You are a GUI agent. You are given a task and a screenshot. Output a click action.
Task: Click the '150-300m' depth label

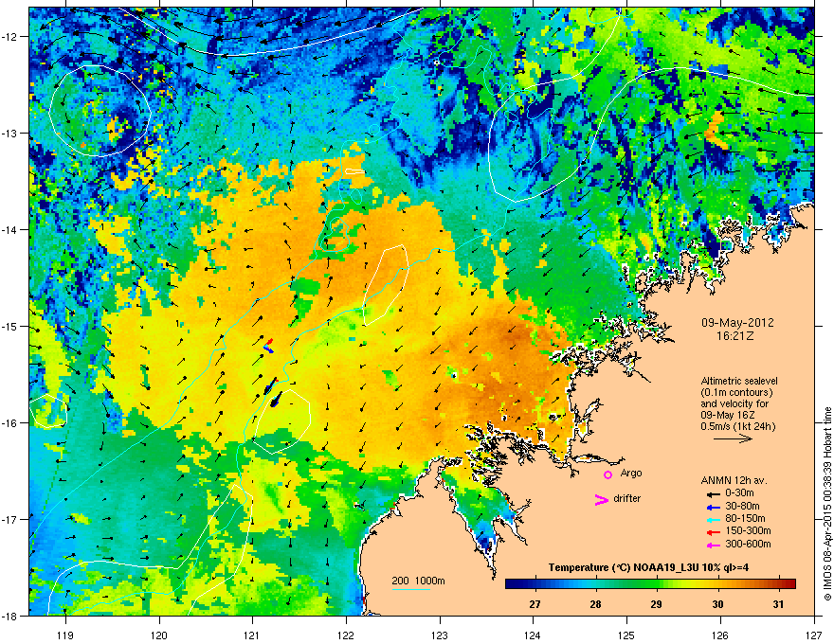tap(748, 530)
